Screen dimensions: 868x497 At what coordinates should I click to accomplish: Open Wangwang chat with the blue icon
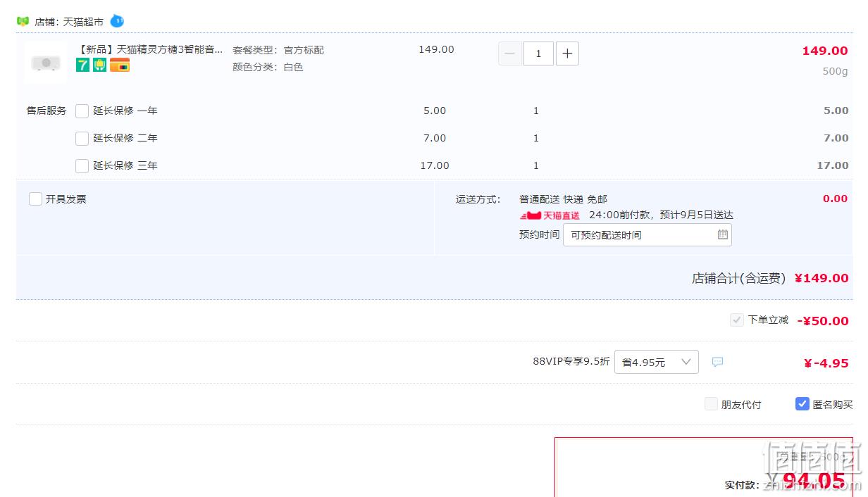(117, 21)
